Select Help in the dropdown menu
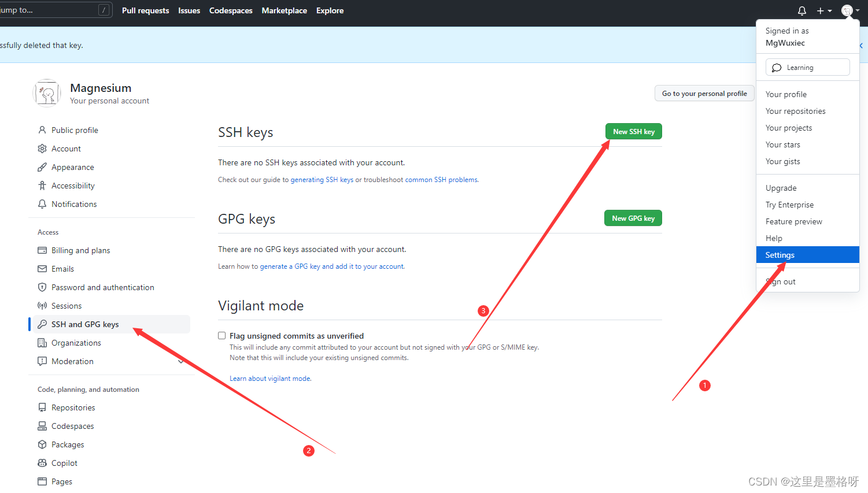868x493 pixels. [x=808, y=238]
